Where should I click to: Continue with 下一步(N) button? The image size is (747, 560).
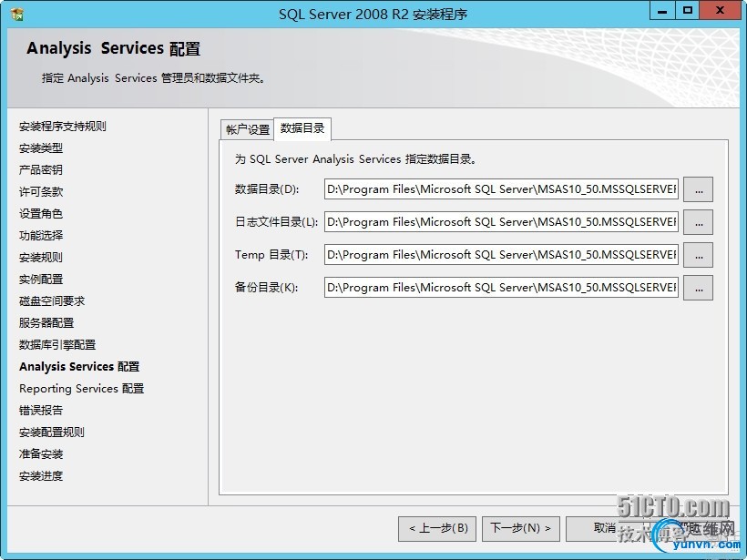coord(521,528)
